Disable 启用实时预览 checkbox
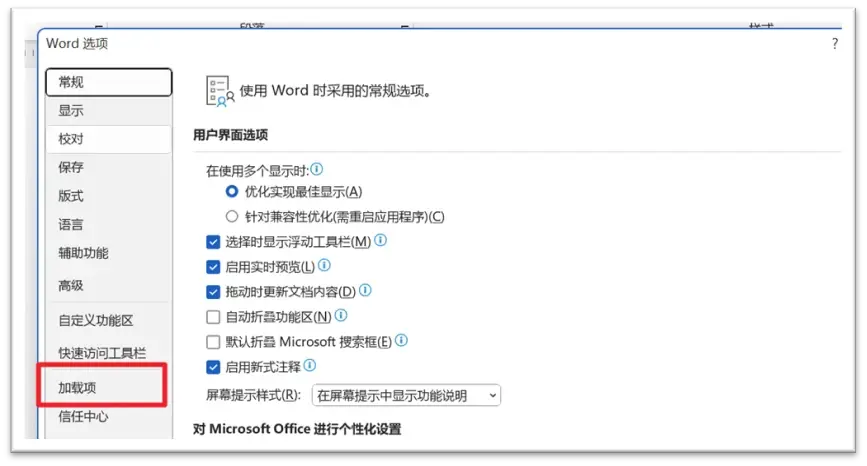 point(213,267)
